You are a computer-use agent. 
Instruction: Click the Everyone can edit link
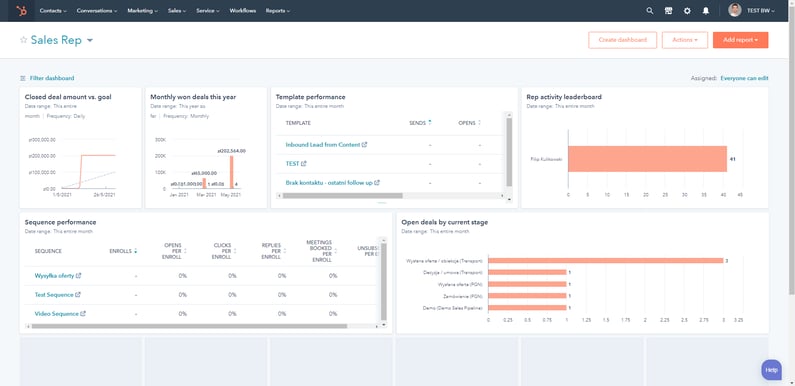tap(744, 79)
